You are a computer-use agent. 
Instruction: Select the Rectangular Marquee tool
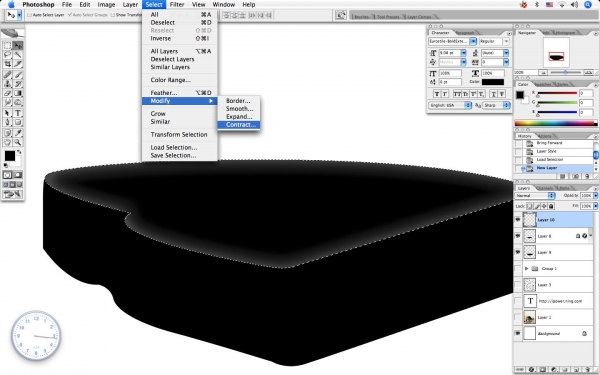click(7, 46)
